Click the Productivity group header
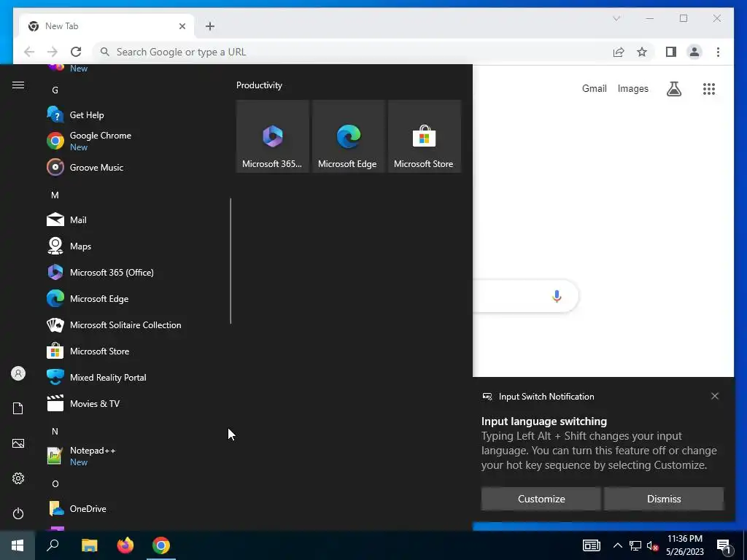The width and height of the screenshot is (747, 560). point(259,85)
